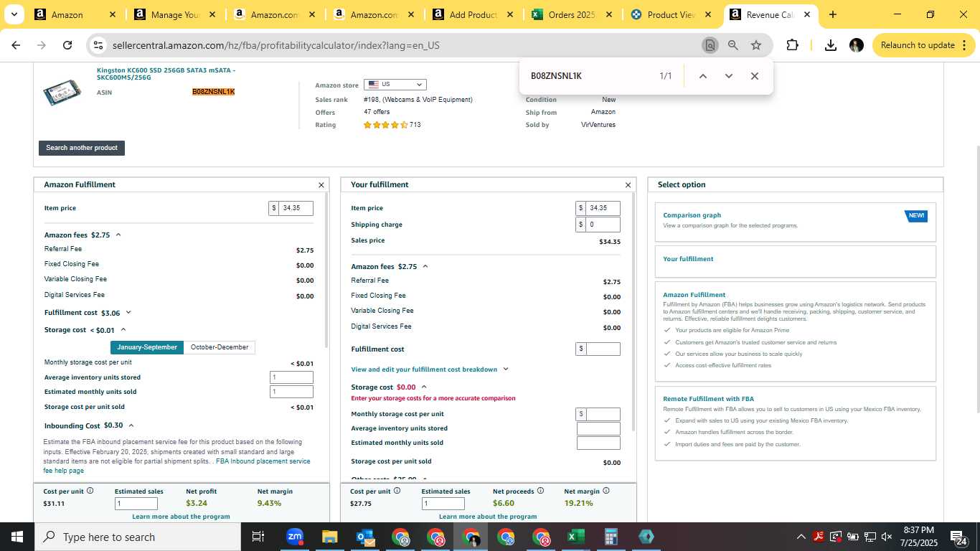980x551 pixels.
Task: Open the Amazon store US dropdown
Action: pos(395,85)
